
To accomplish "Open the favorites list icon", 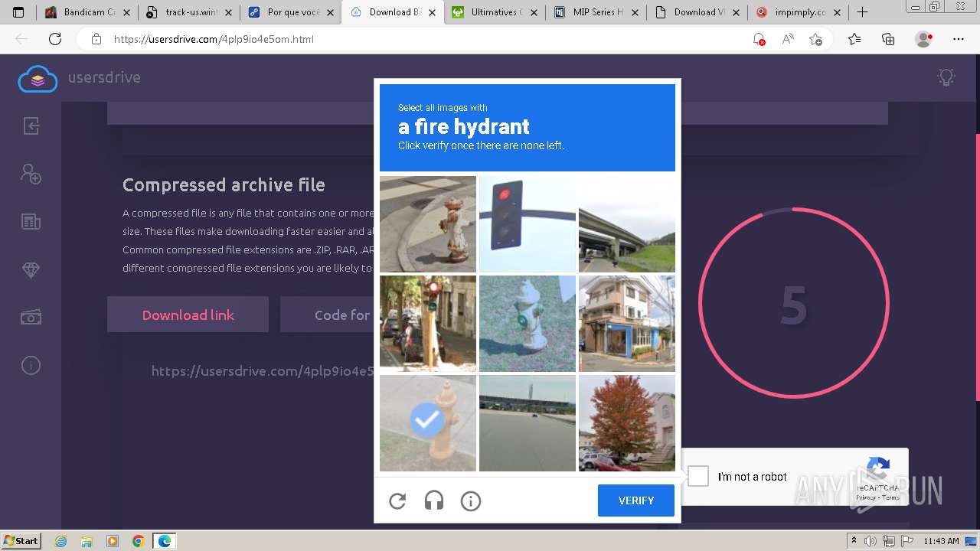I will pos(854,39).
